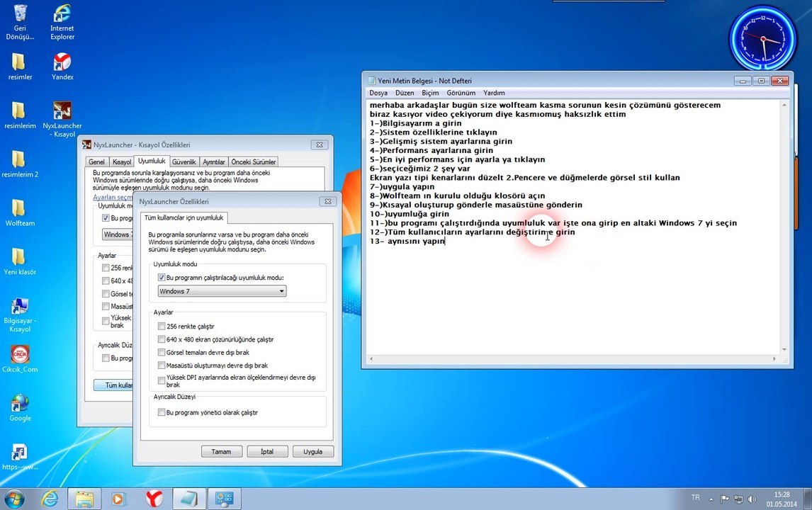Click Show desktop button at taskbar end
This screenshot has width=812, height=510.
pos(808,499)
